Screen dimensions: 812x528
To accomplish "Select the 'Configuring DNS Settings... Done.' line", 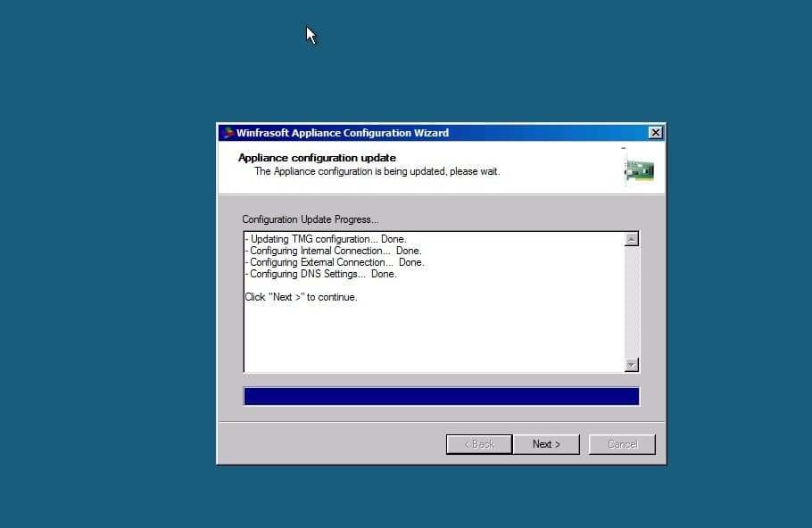I will tap(321, 274).
